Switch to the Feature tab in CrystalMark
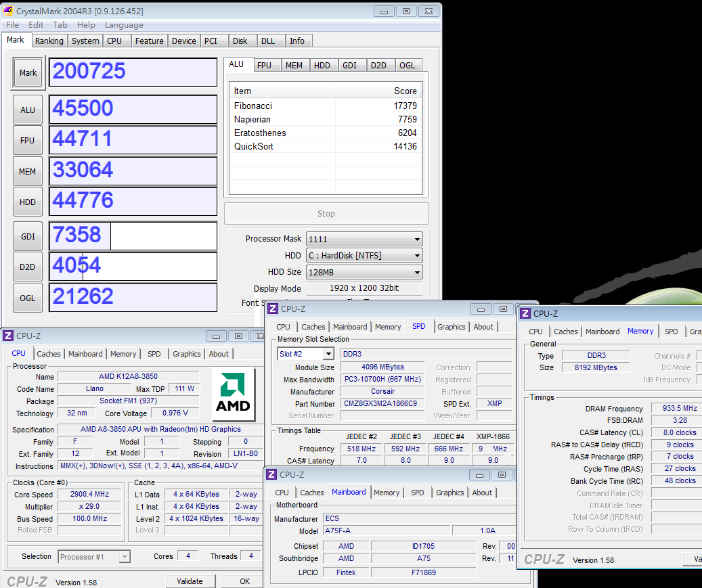The height and width of the screenshot is (588, 702). (x=149, y=41)
